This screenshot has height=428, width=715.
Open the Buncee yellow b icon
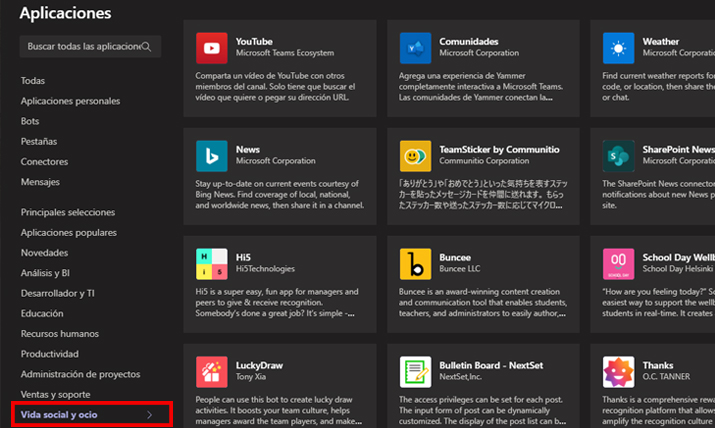click(415, 264)
